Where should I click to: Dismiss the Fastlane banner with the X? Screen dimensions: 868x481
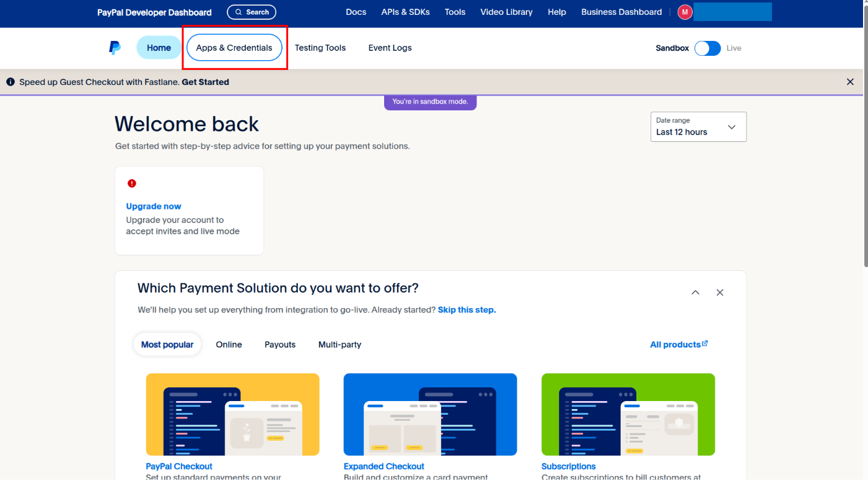coord(850,82)
